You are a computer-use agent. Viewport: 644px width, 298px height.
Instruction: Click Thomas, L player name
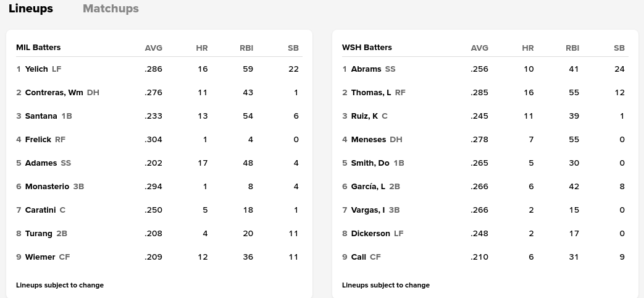pos(371,93)
